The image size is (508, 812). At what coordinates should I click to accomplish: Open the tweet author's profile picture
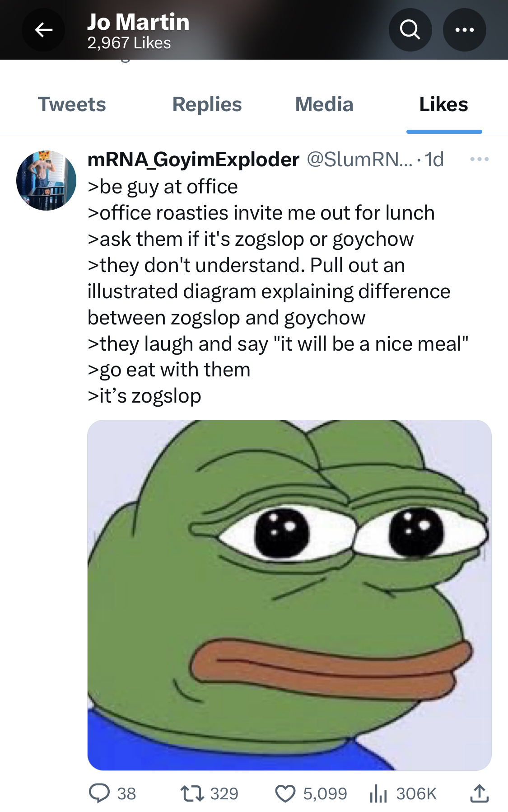coord(47,180)
